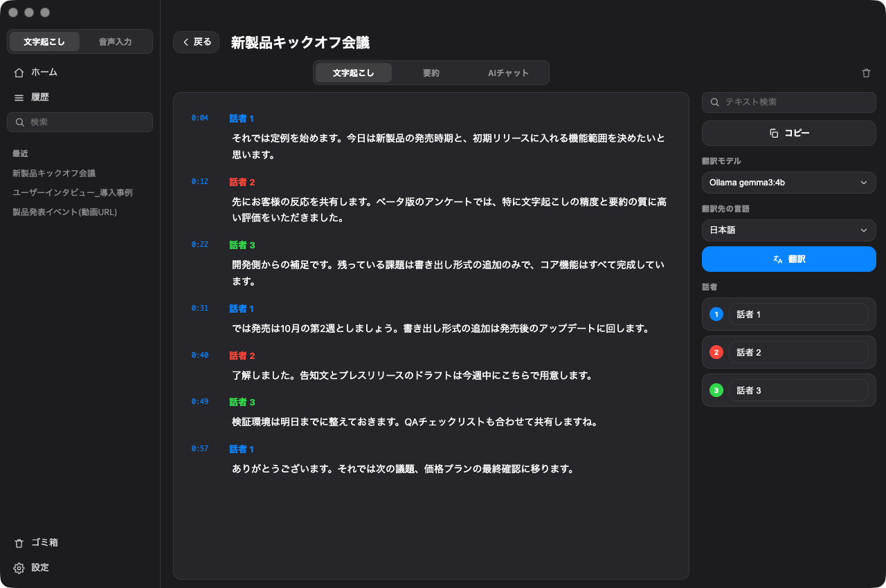Go back with the 戻る button
886x588 pixels.
[x=197, y=42]
